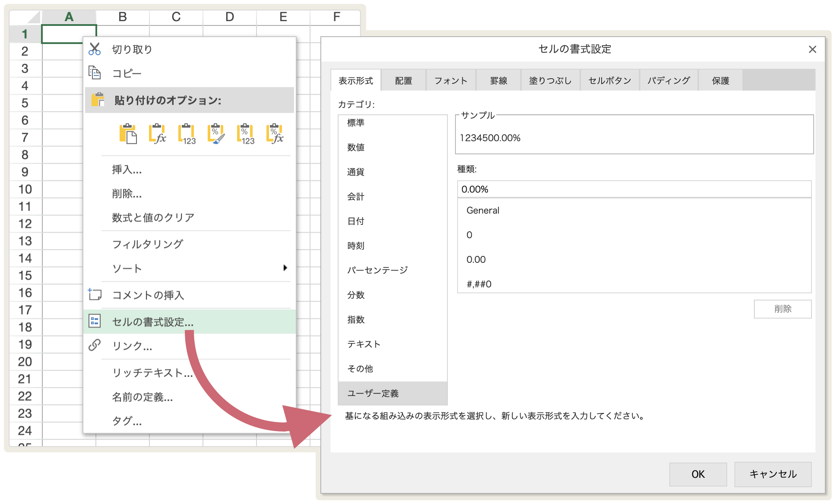Open セルの書式設定... menu entry

point(190,321)
